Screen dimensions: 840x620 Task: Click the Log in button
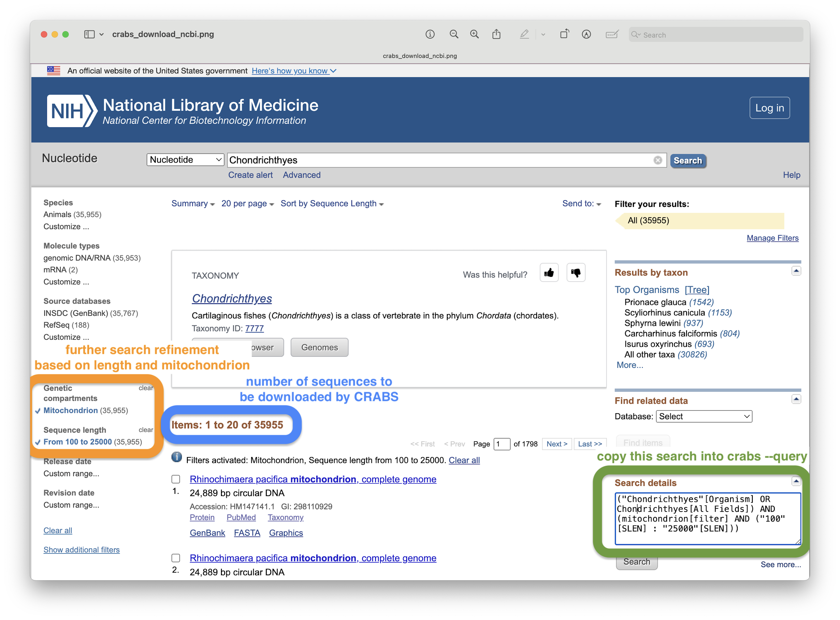(769, 108)
